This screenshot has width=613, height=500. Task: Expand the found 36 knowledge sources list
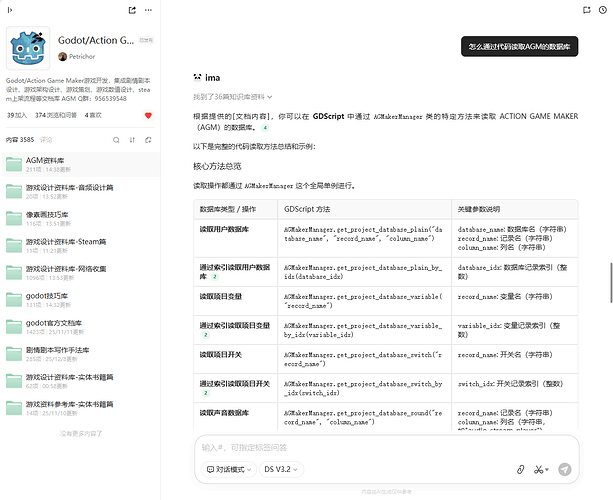[x=235, y=97]
